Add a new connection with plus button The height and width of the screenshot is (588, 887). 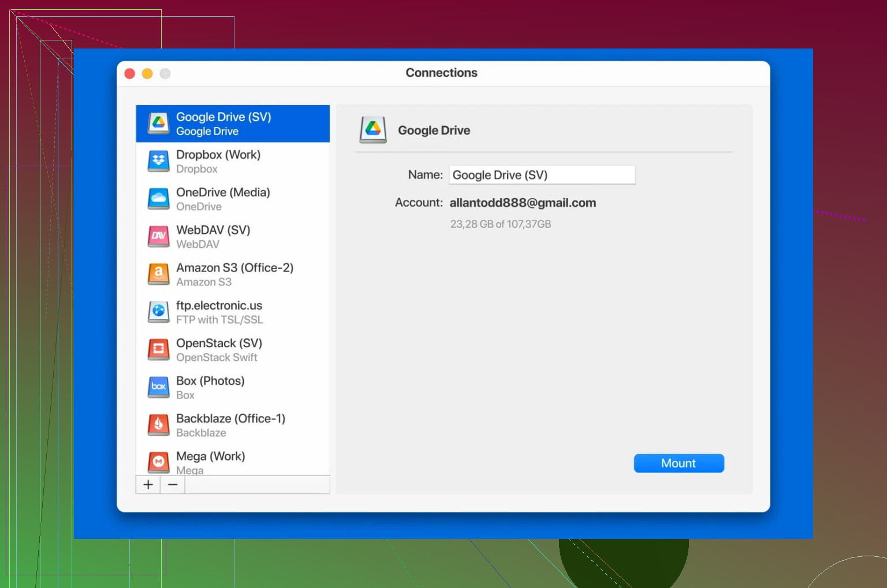tap(148, 485)
